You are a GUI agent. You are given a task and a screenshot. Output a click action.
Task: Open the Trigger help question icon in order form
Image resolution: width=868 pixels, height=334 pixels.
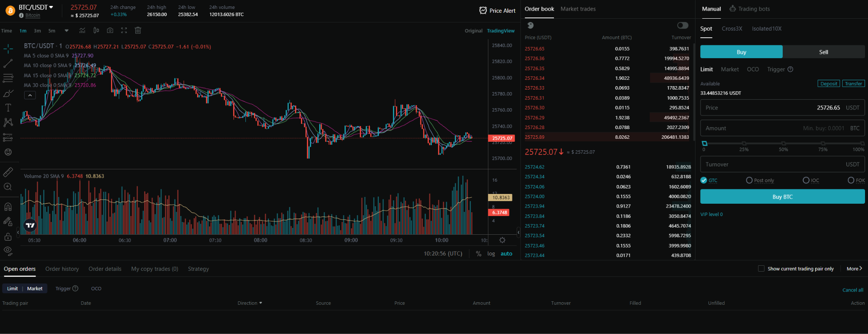tap(790, 69)
